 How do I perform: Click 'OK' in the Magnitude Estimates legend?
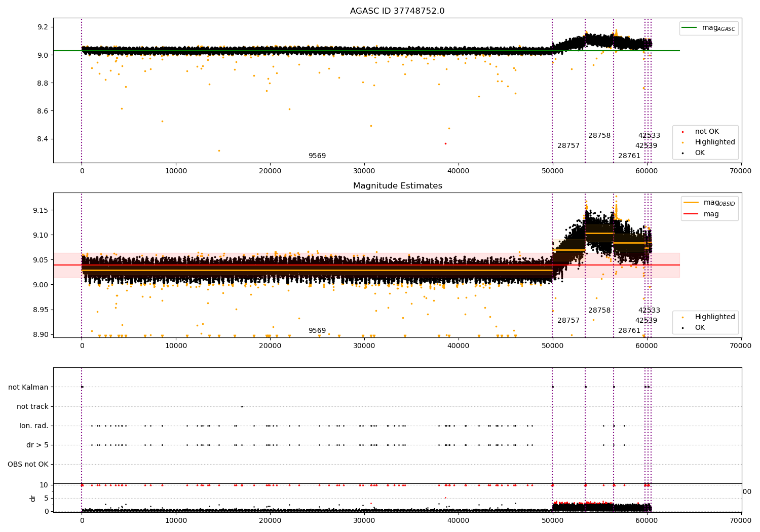point(694,328)
